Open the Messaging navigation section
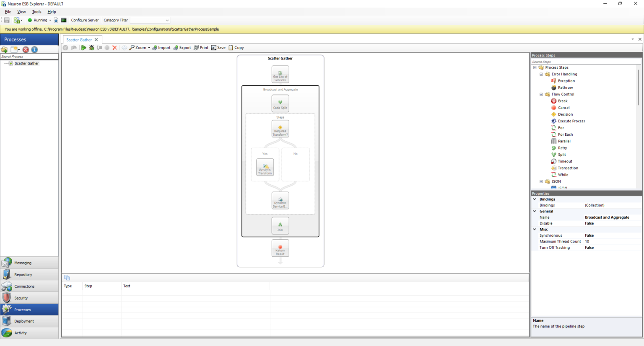Screen dimensions: 644x346 (x=29, y=263)
